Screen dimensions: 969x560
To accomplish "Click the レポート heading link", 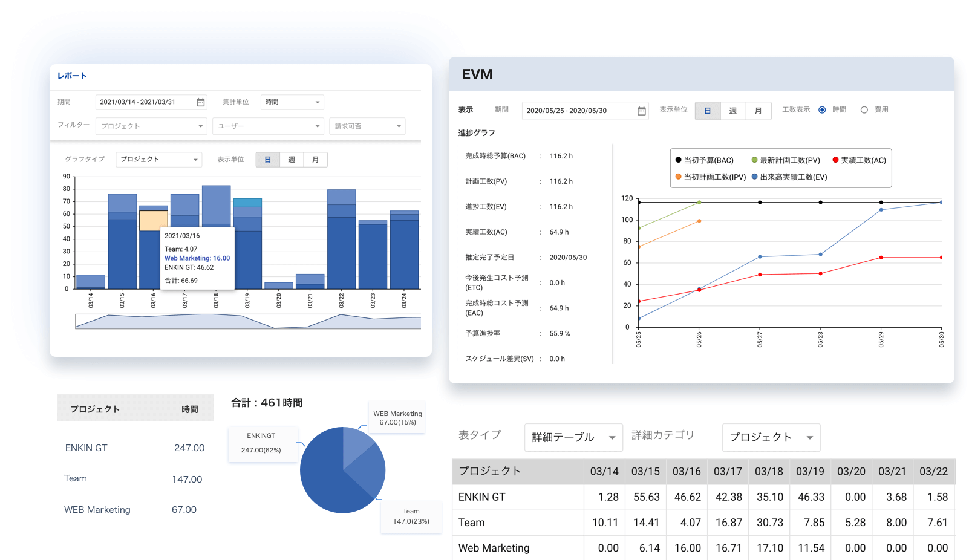I will 72,76.
